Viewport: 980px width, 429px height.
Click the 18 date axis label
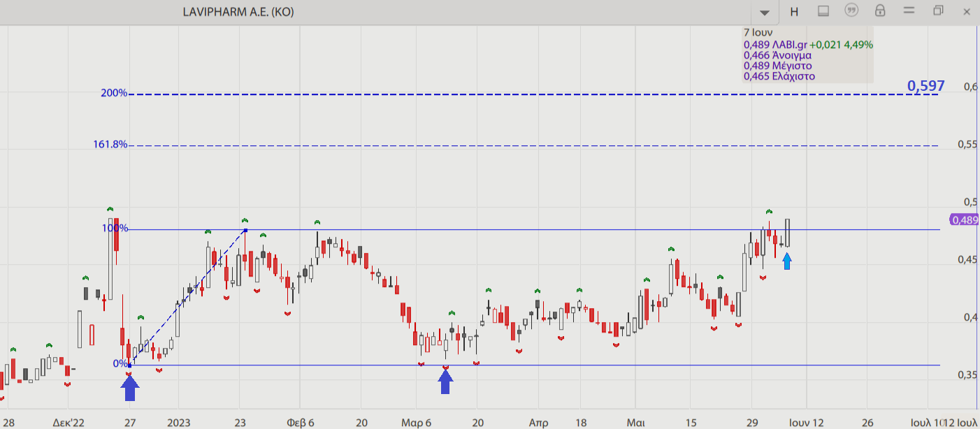tap(579, 422)
